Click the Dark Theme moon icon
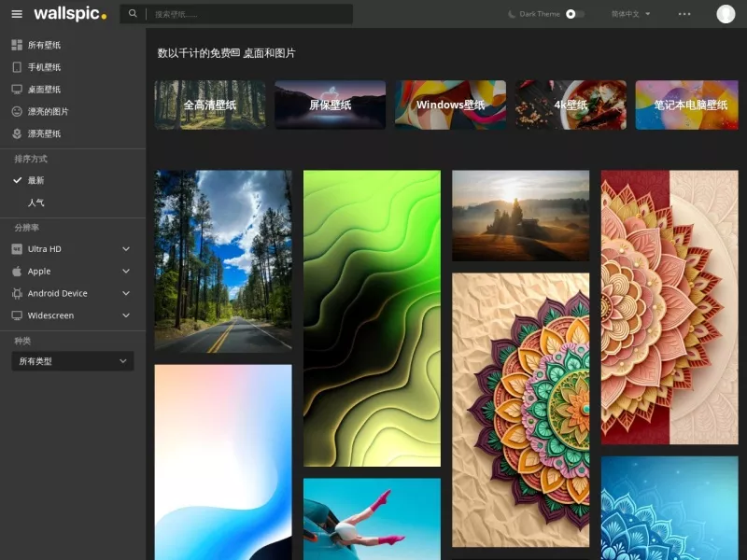 512,14
